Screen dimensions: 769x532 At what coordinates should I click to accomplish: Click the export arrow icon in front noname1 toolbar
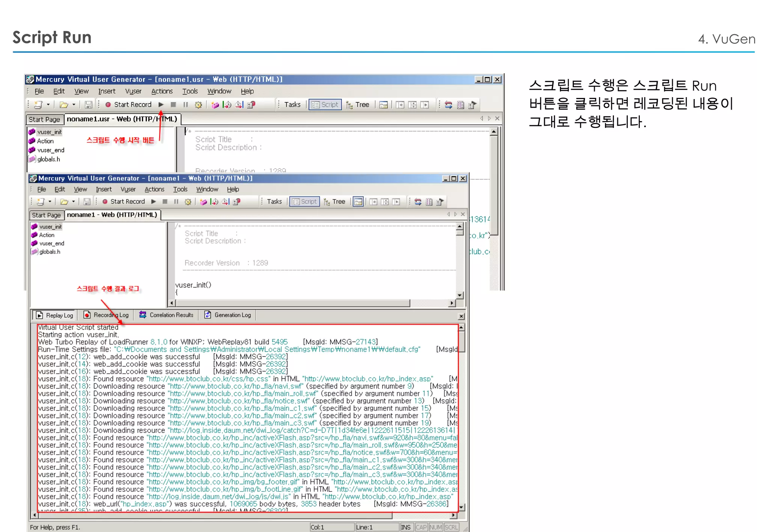coord(440,202)
